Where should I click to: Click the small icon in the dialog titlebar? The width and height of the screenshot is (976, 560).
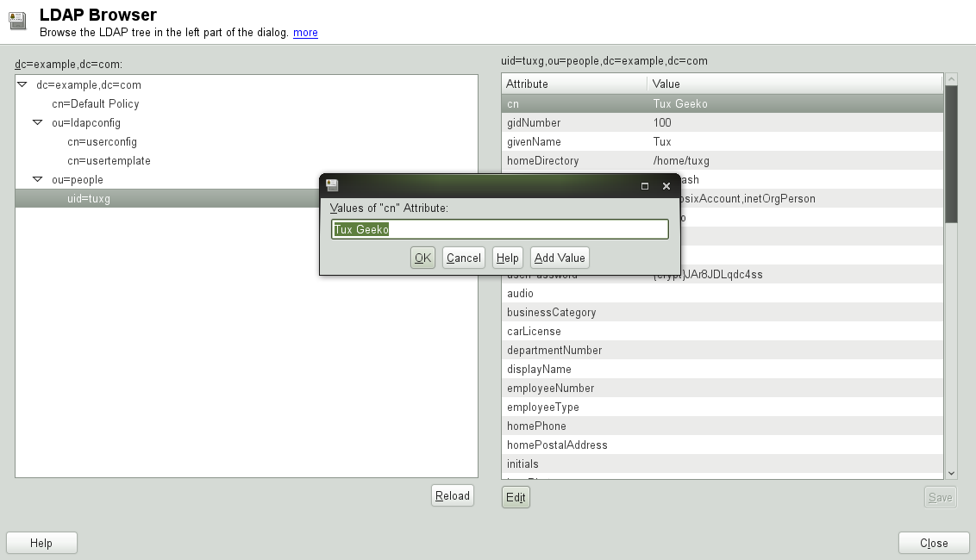(330, 185)
